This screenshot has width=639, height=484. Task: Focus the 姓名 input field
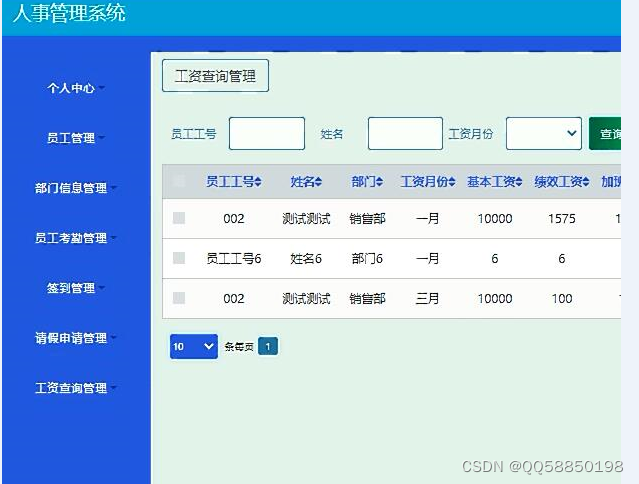coord(405,134)
